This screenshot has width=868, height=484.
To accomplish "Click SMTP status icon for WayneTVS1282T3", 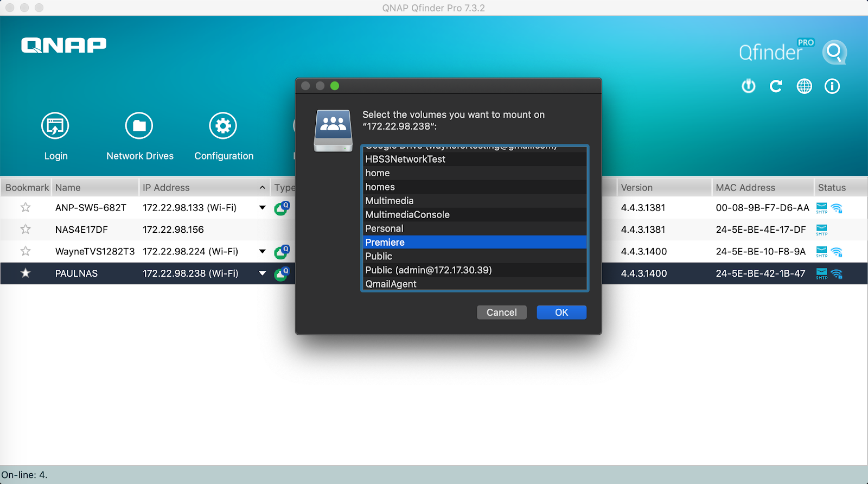I will point(822,252).
